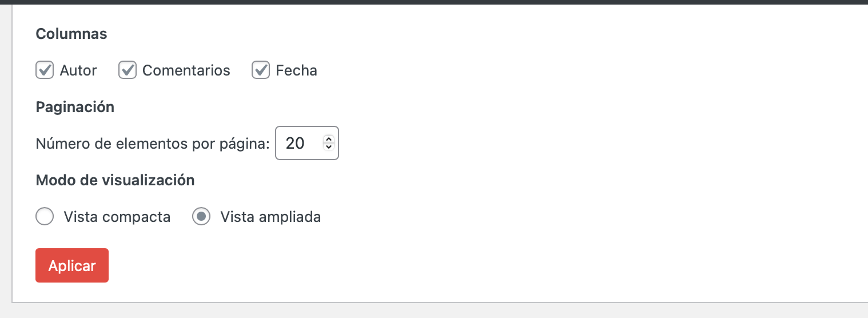Select the Vista compacta radio button

(45, 217)
